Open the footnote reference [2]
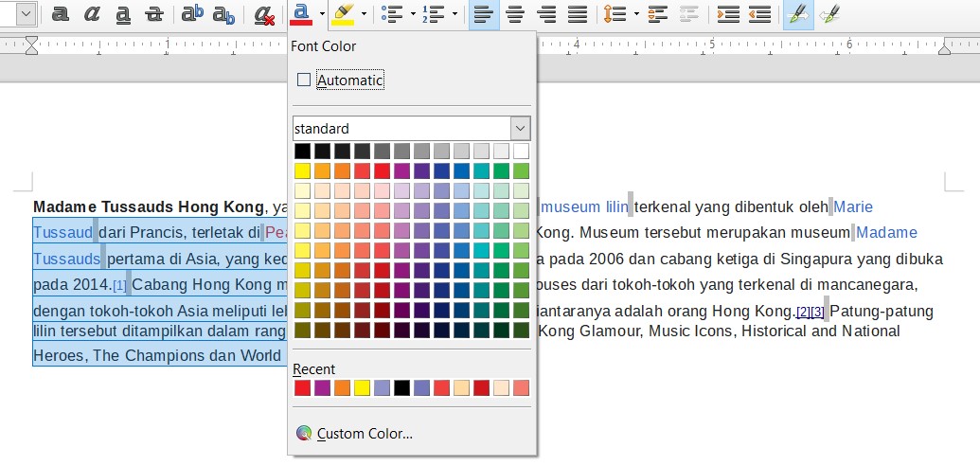980x466 pixels. click(803, 312)
